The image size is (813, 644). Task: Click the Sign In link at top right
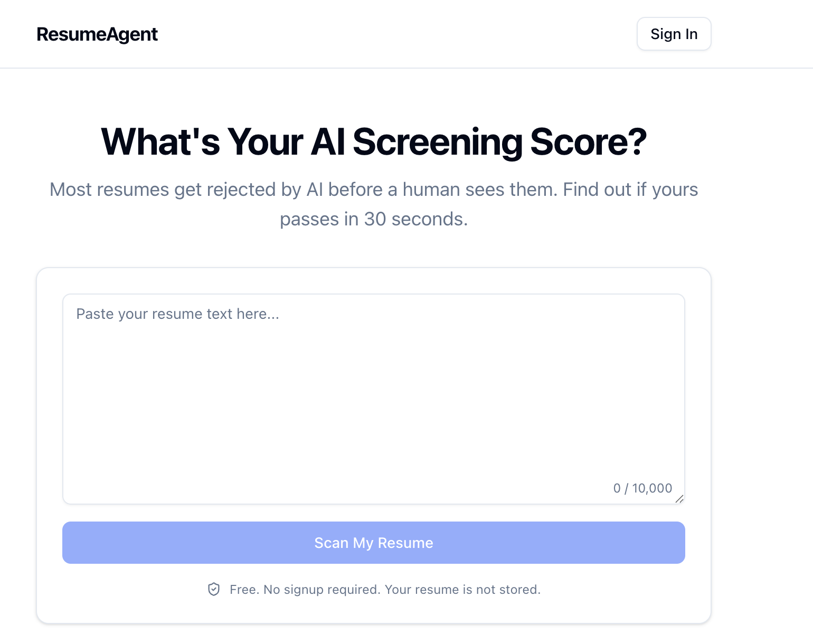(x=674, y=34)
